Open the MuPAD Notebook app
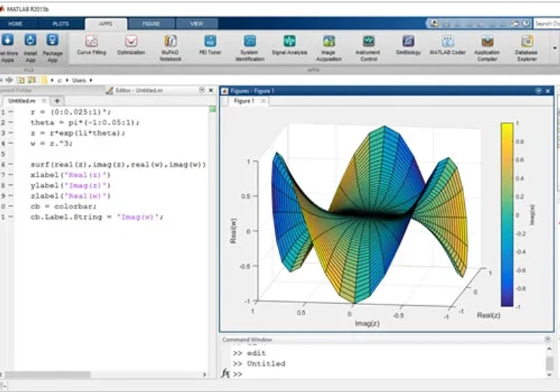 coord(170,48)
